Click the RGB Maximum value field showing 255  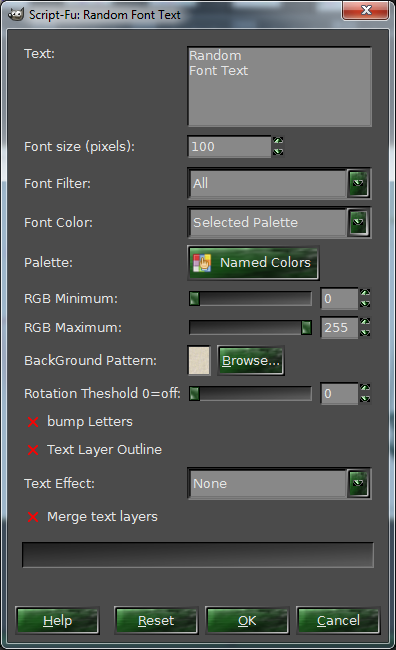click(x=339, y=327)
